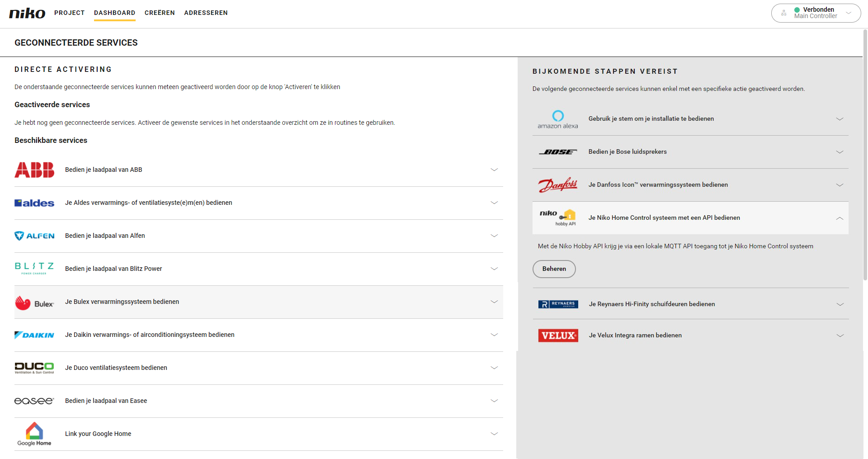This screenshot has width=868, height=459.
Task: Go to the Creëren tab
Action: click(160, 13)
